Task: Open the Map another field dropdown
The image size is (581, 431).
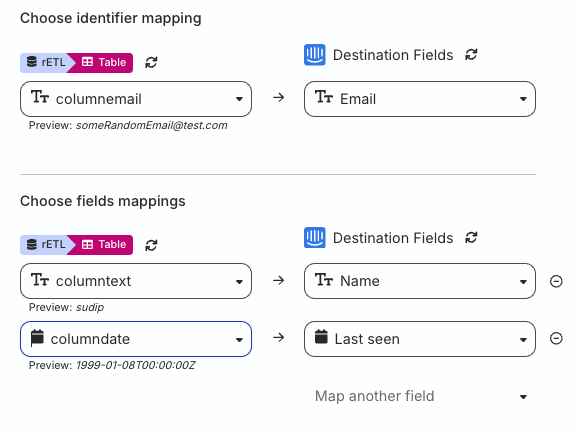Action: [x=420, y=396]
